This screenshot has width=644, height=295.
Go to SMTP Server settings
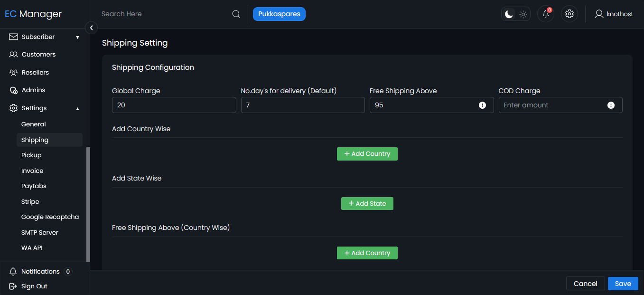pyautogui.click(x=40, y=232)
